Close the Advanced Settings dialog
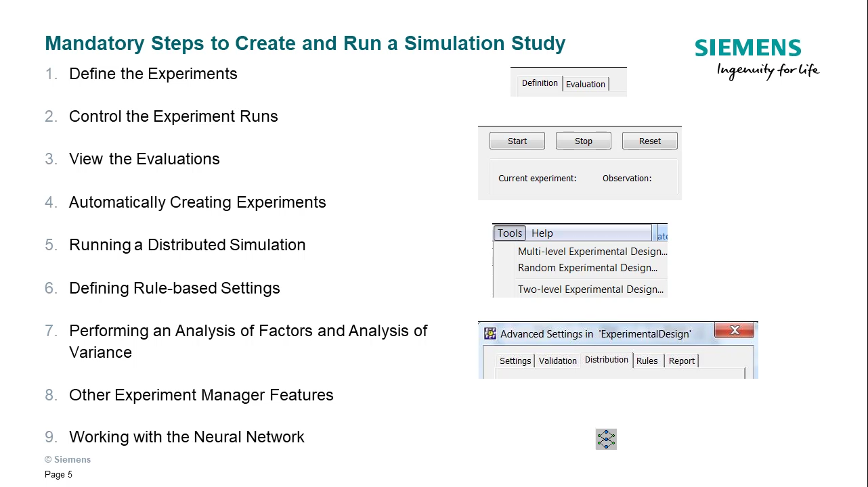This screenshot has height=487, width=868. [735, 331]
